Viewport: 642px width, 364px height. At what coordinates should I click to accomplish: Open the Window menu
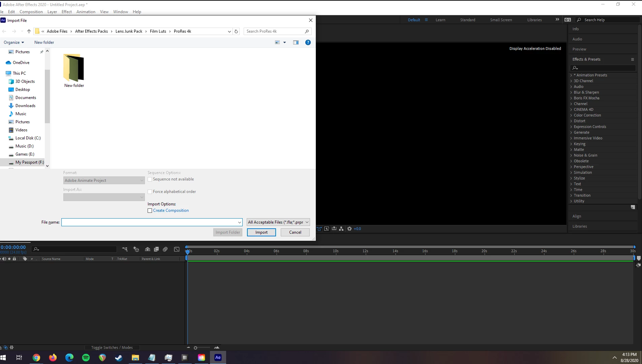(121, 12)
